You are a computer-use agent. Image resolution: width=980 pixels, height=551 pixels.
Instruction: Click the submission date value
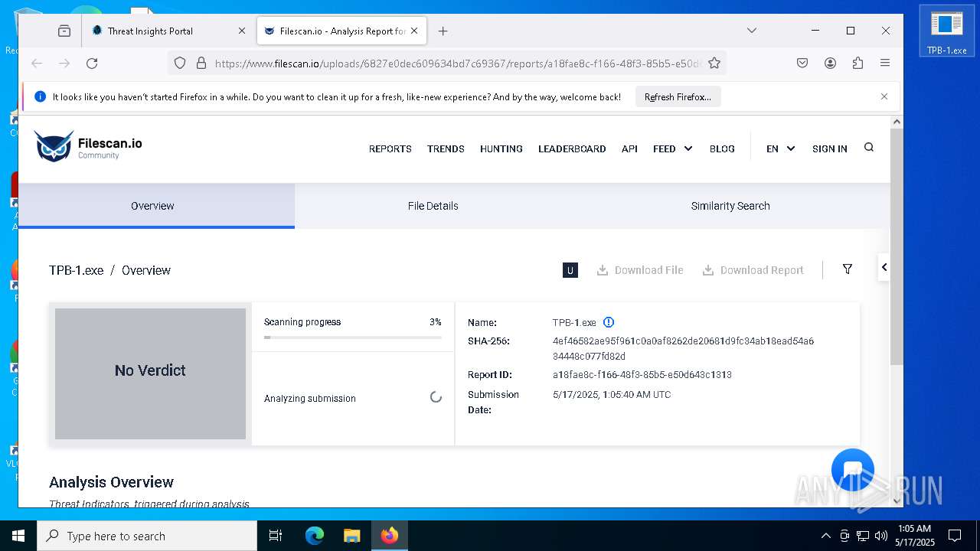612,395
